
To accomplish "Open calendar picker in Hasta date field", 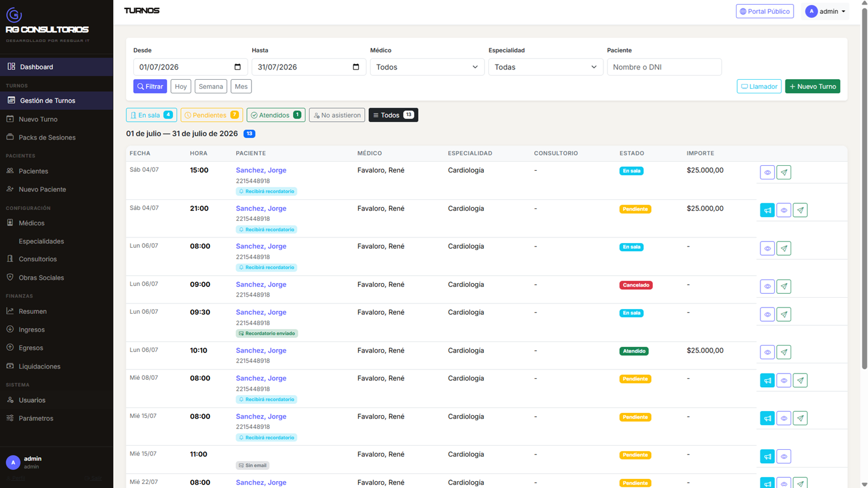I will click(x=356, y=67).
